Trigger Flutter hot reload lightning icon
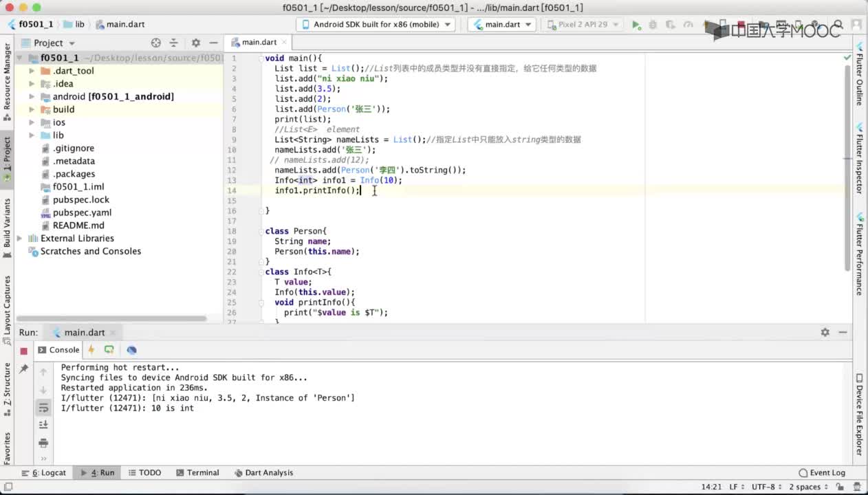The width and height of the screenshot is (868, 495). [x=91, y=350]
